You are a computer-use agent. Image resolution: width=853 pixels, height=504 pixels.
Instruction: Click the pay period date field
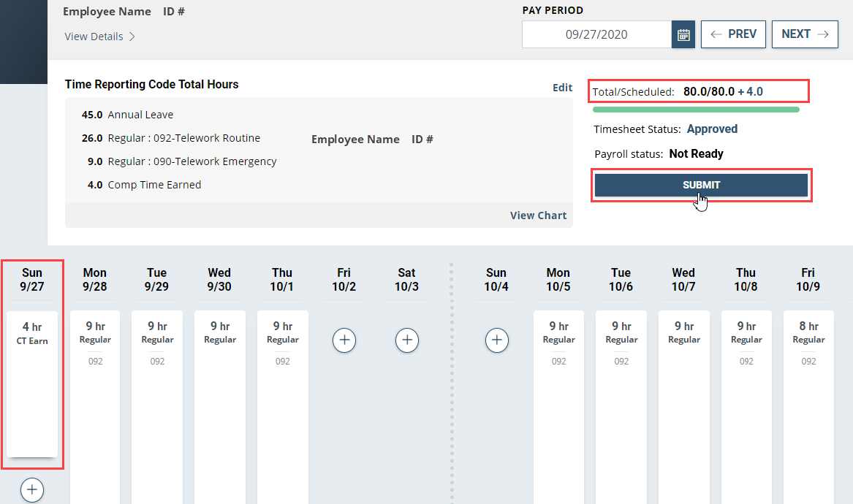596,34
